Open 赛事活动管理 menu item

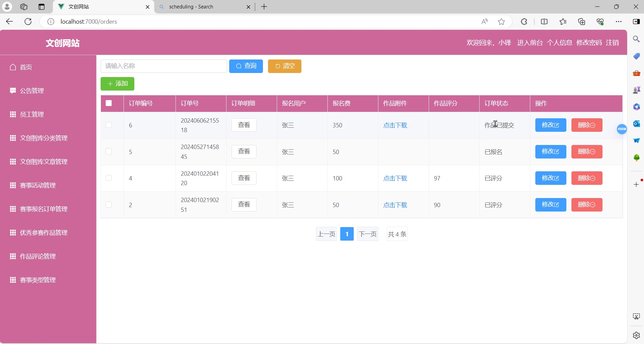point(48,185)
